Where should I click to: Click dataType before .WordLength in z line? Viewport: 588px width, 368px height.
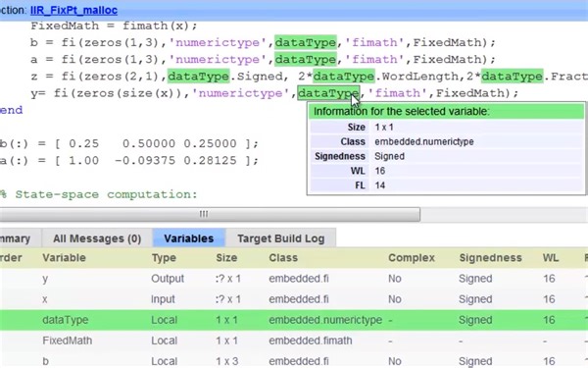344,77
